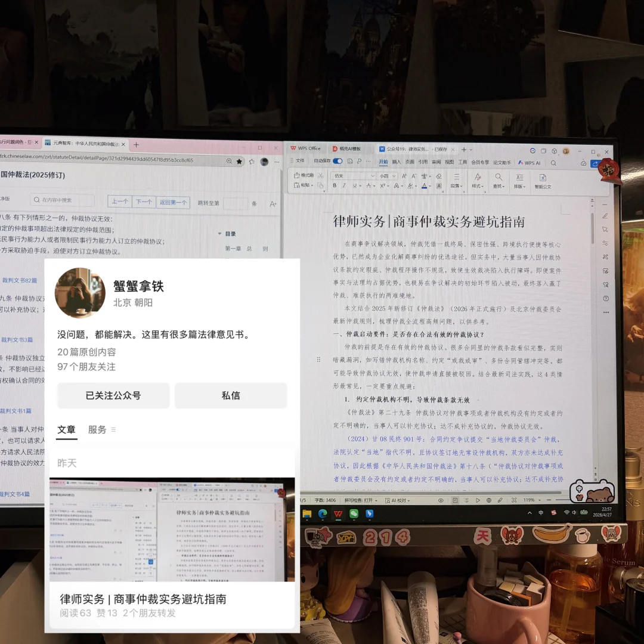Open the AI proofreading (AI 校对) dropdown

[398, 500]
